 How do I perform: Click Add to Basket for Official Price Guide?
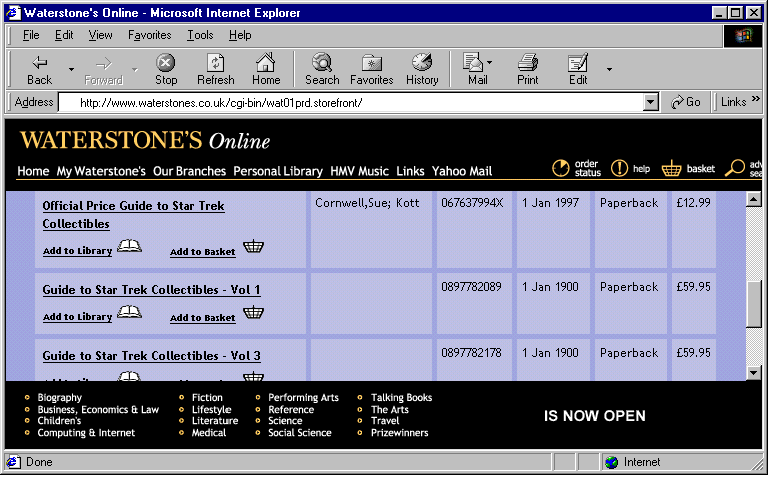point(203,252)
